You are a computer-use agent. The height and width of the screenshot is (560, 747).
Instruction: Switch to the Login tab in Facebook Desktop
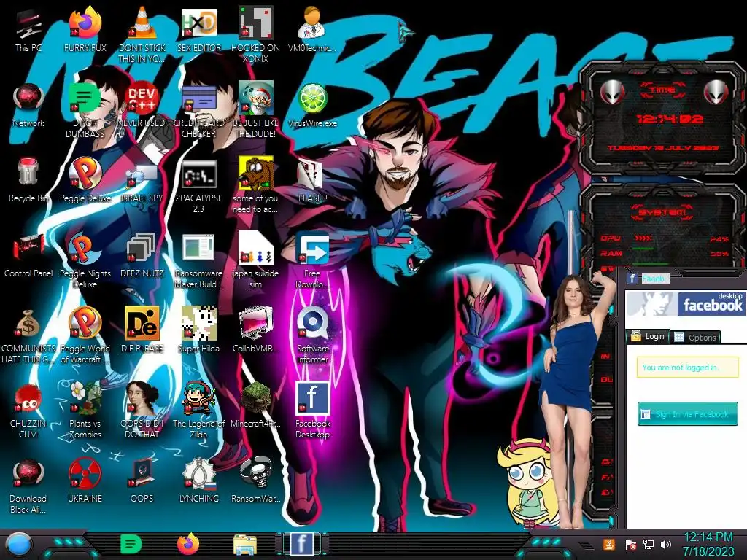pyautogui.click(x=649, y=336)
